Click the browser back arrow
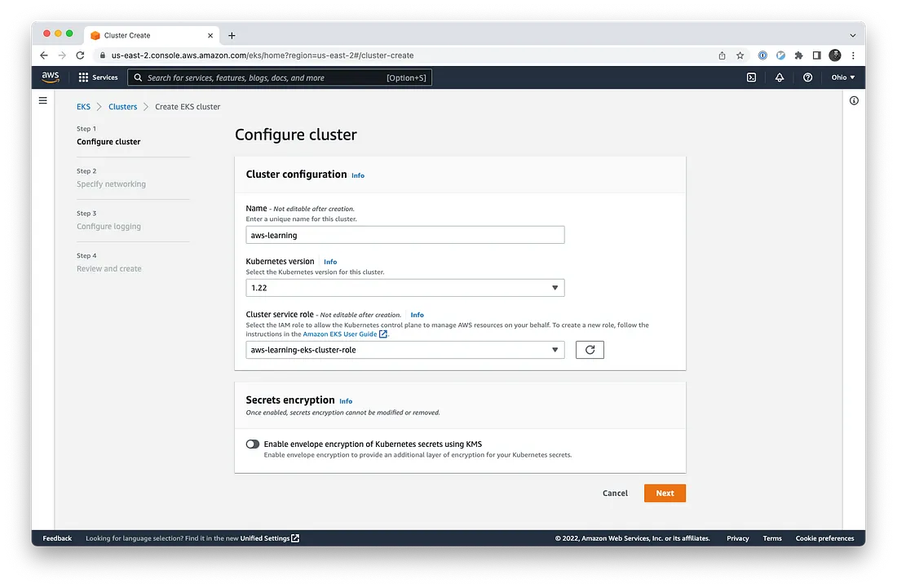This screenshot has width=897, height=588. point(44,55)
